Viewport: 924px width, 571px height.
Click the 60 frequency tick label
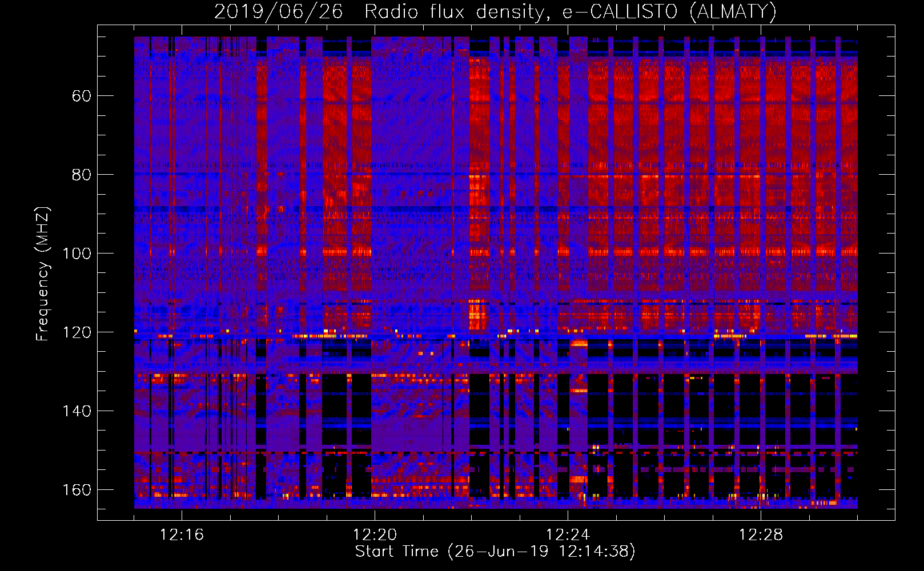point(82,96)
